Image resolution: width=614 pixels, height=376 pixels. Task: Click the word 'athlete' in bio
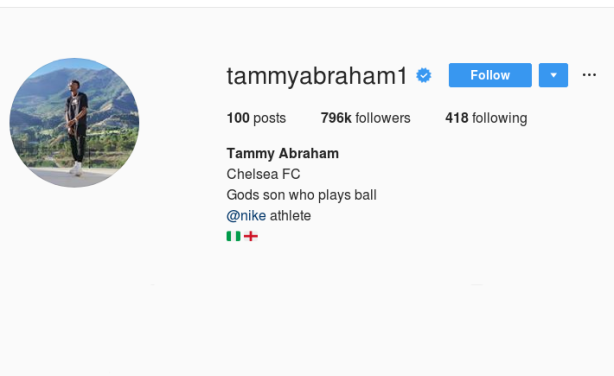[x=290, y=216]
